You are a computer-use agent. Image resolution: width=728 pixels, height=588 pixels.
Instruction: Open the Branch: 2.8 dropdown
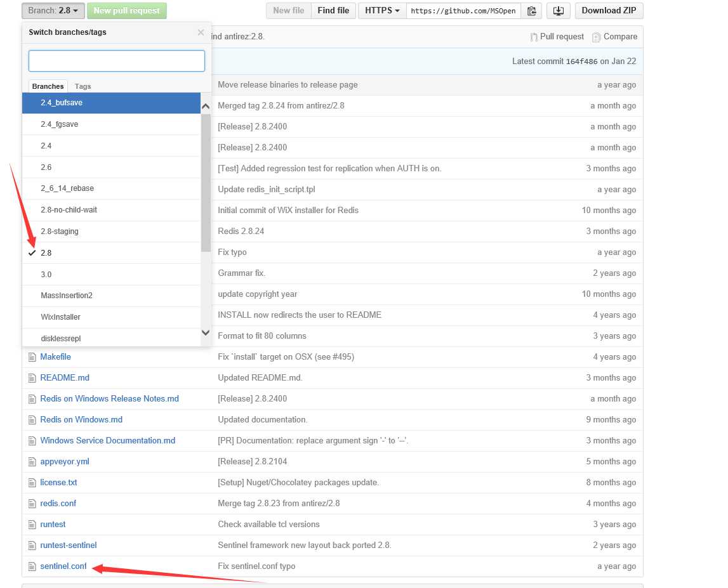point(53,11)
